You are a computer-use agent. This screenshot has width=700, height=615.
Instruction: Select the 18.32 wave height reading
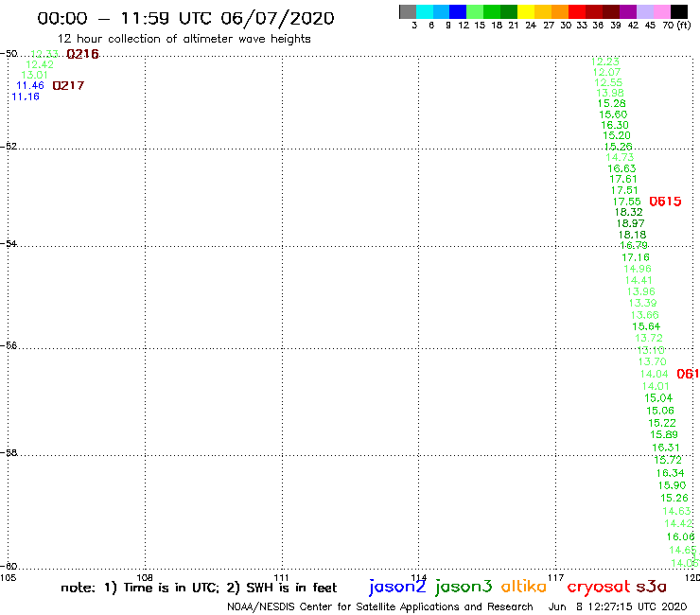[628, 212]
